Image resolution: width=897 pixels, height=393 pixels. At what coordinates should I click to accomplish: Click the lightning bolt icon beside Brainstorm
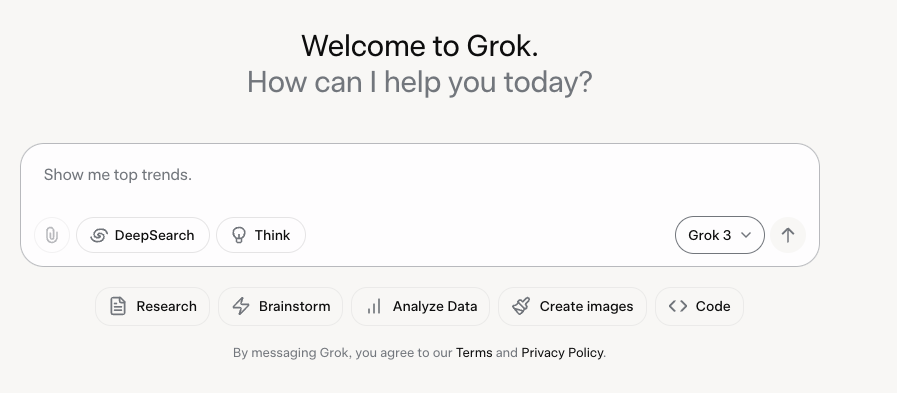[241, 306]
